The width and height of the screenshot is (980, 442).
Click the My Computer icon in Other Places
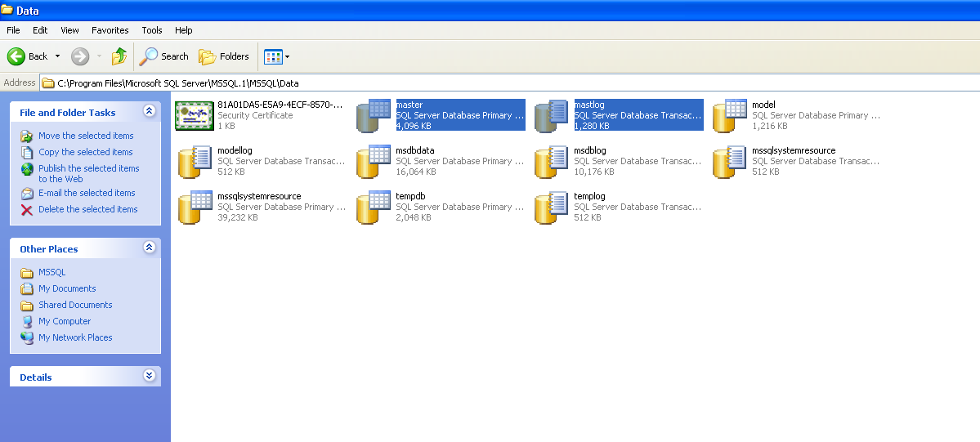tap(27, 321)
